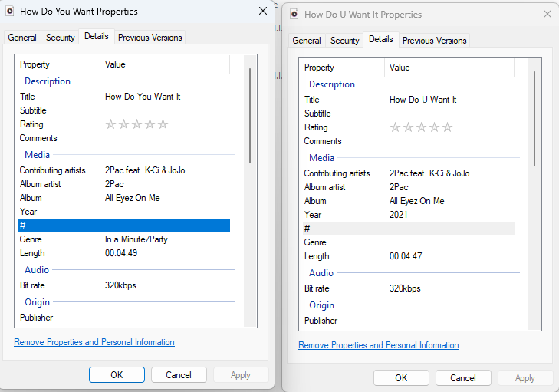Click the scrollbar in left details list
The image size is (559, 392).
(x=250, y=115)
